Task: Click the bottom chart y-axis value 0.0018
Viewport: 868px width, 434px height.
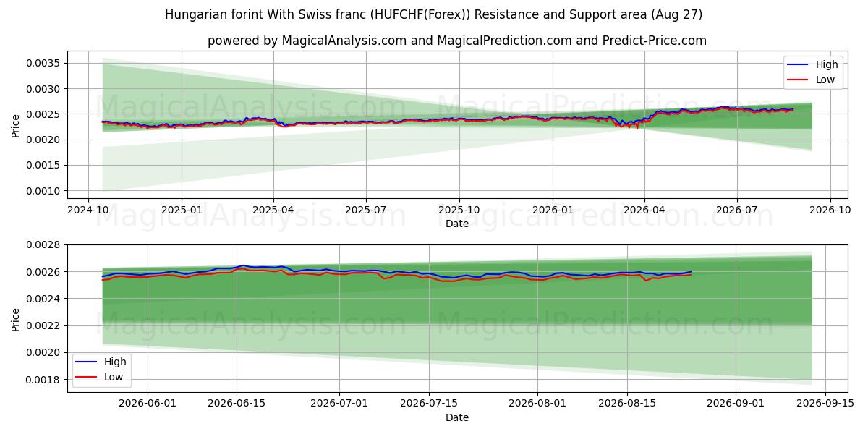Action: [x=43, y=380]
